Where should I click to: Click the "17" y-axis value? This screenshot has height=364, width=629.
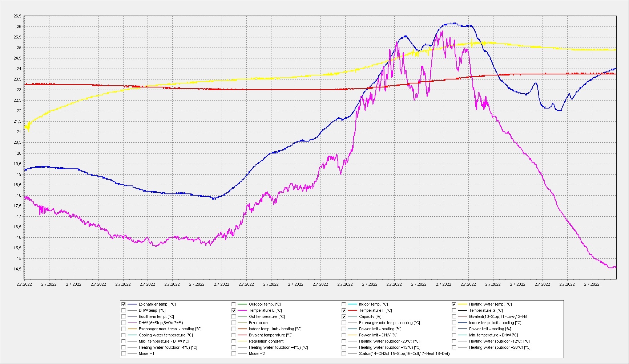(19, 216)
